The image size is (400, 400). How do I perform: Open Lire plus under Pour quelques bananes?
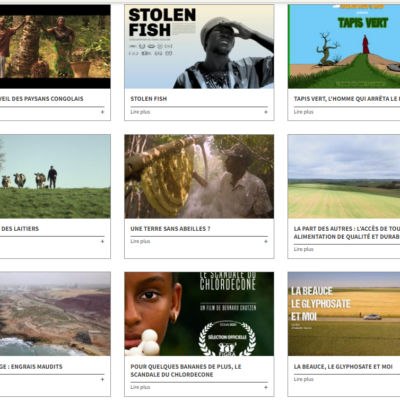140,387
